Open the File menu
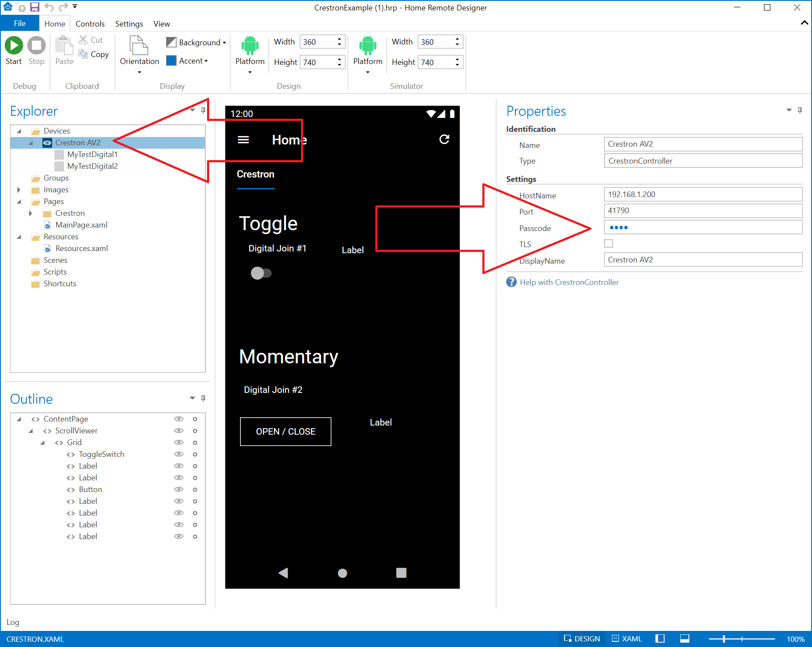The image size is (812, 647). [20, 23]
